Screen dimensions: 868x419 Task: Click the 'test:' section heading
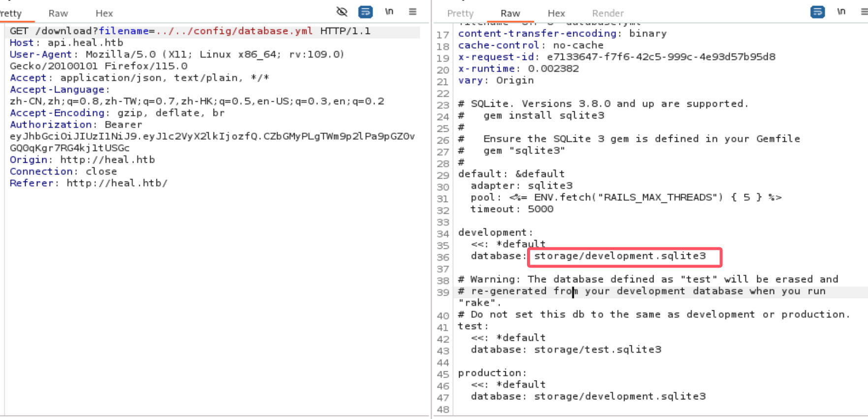pyautogui.click(x=473, y=327)
